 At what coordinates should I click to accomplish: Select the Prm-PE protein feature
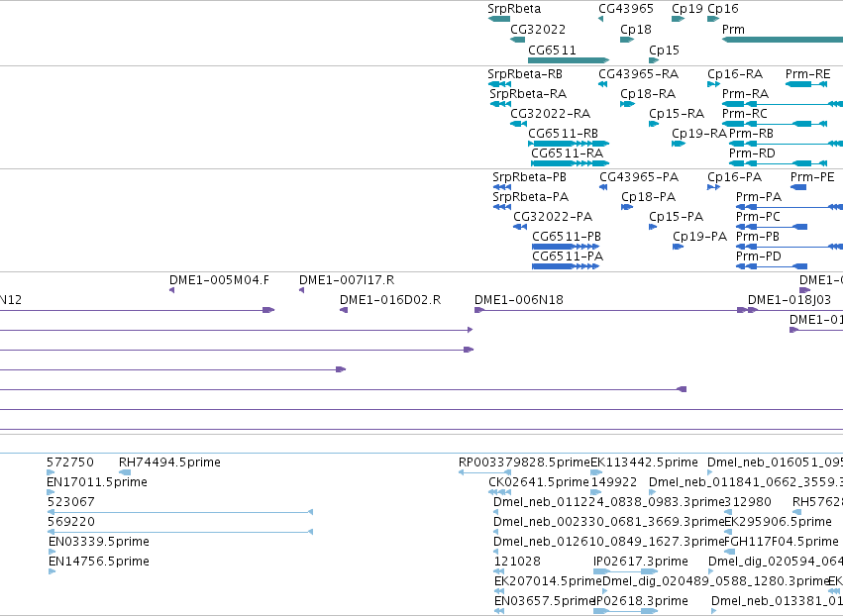(798, 187)
